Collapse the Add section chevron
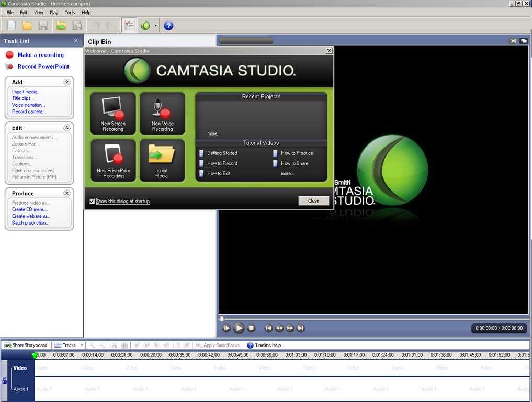 point(67,82)
